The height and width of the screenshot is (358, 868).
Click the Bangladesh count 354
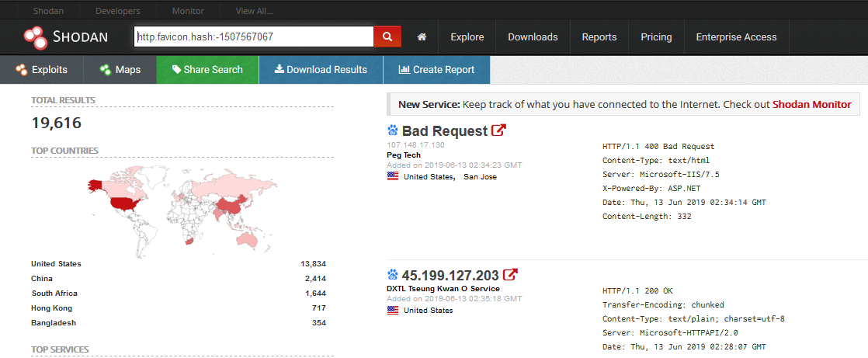(x=319, y=323)
